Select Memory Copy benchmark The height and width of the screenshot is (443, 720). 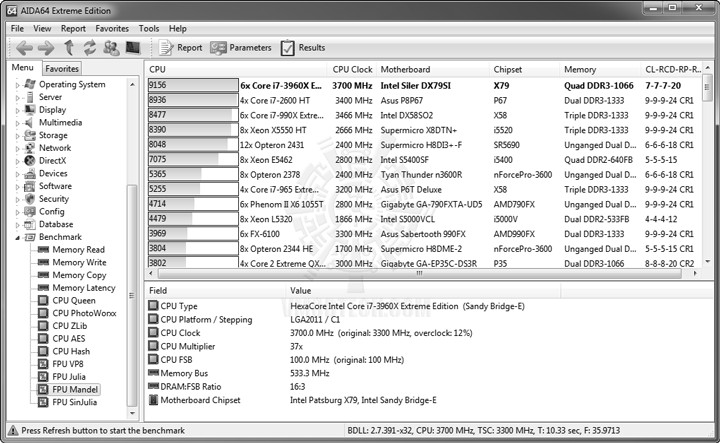79,275
